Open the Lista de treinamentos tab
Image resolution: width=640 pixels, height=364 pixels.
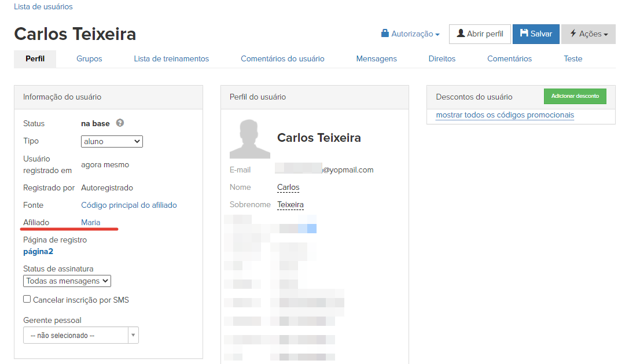pyautogui.click(x=171, y=58)
